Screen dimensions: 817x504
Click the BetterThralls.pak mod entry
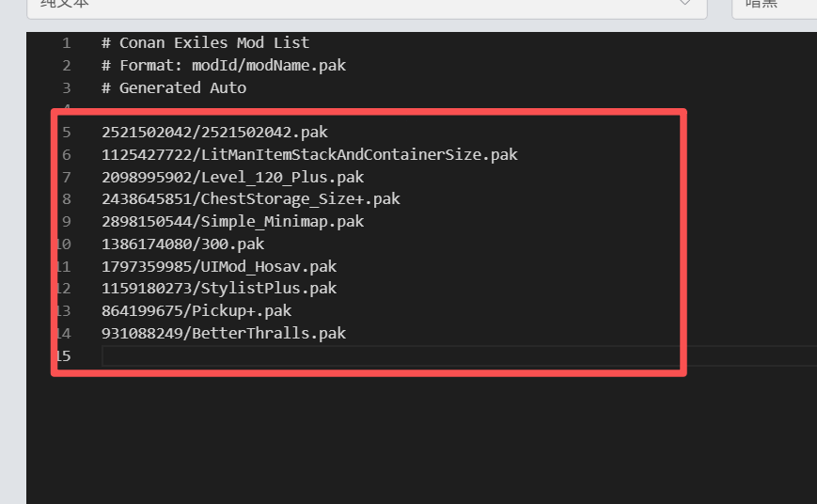pyautogui.click(x=224, y=334)
